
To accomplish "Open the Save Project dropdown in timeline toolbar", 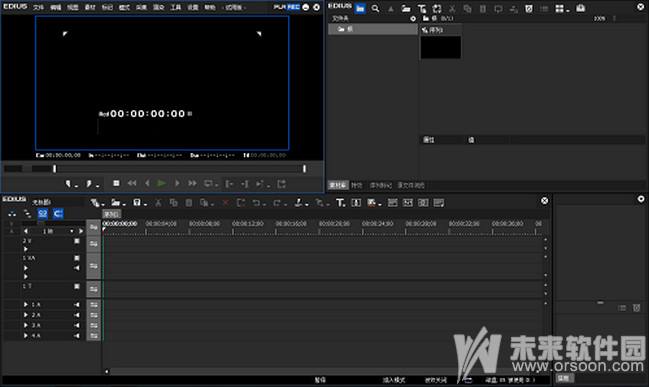I will (139, 203).
